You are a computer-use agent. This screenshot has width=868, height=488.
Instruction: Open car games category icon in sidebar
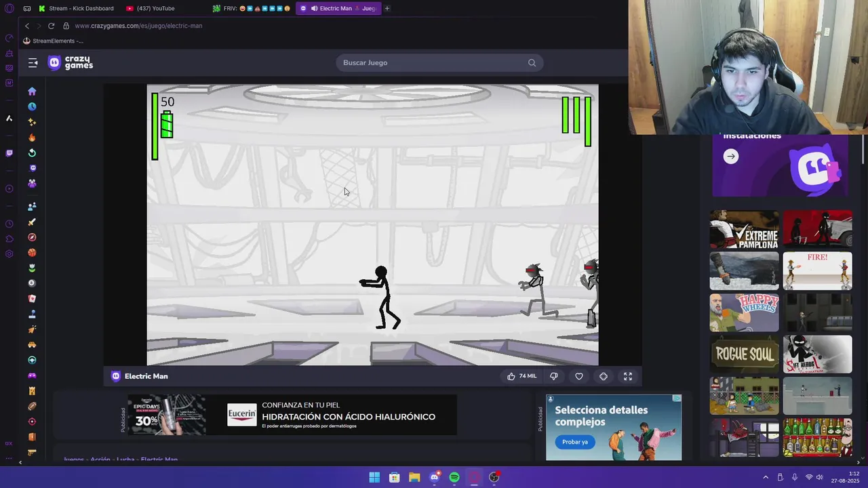click(x=32, y=345)
